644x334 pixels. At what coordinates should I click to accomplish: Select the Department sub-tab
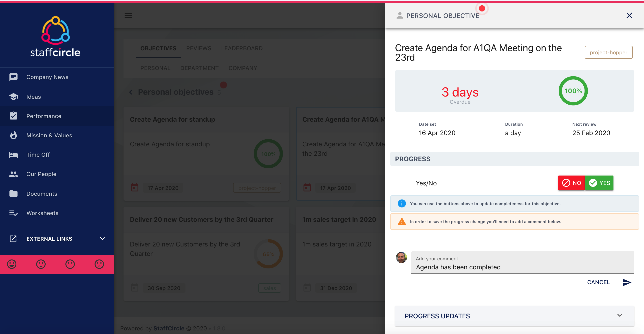coord(199,68)
